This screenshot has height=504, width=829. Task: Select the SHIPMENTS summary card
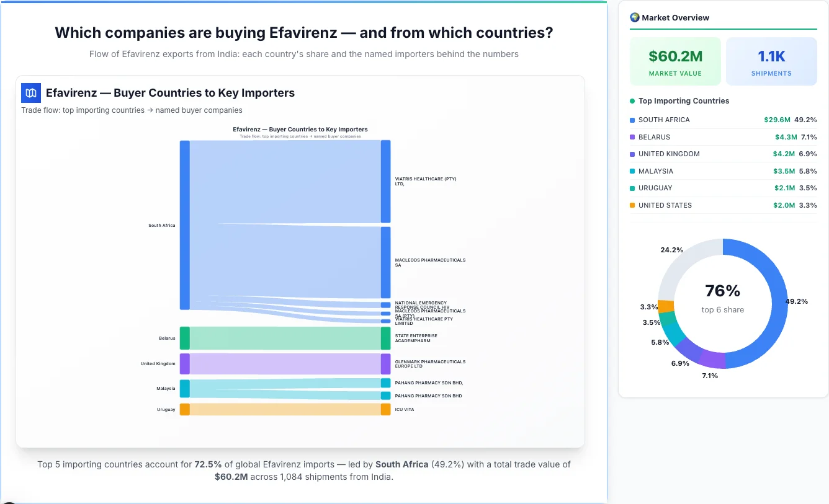pyautogui.click(x=771, y=61)
